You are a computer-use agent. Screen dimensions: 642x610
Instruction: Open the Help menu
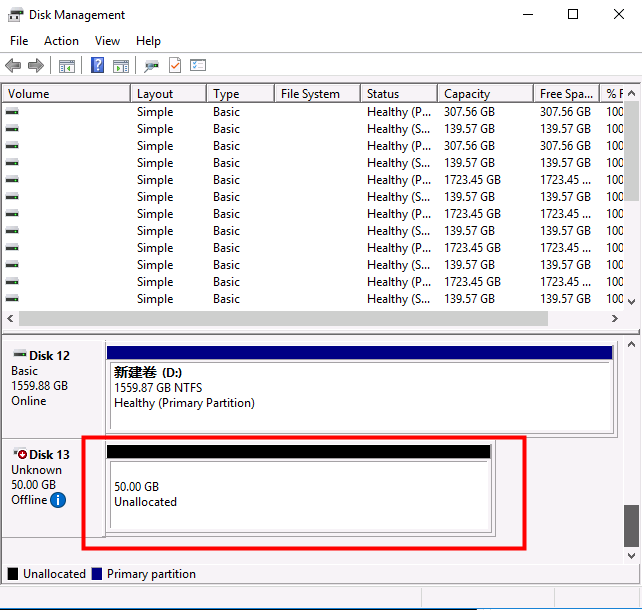(148, 41)
